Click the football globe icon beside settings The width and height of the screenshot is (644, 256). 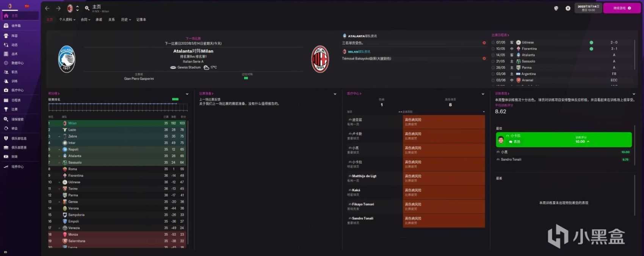tap(556, 8)
